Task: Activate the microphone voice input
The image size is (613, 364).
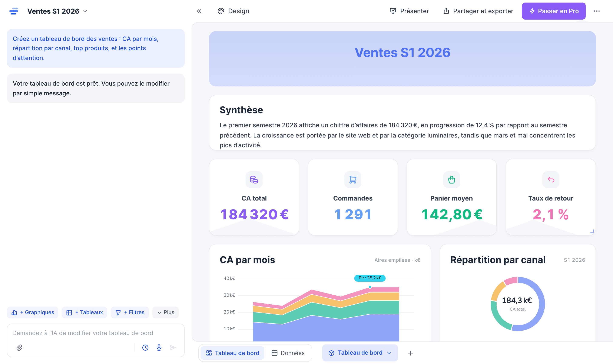Action: pos(159,348)
